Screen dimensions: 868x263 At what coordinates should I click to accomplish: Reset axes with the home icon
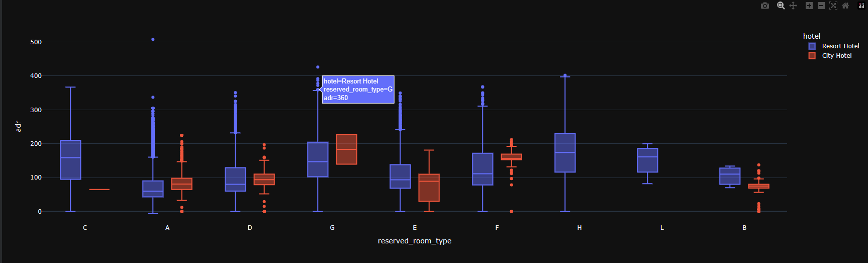pyautogui.click(x=845, y=6)
